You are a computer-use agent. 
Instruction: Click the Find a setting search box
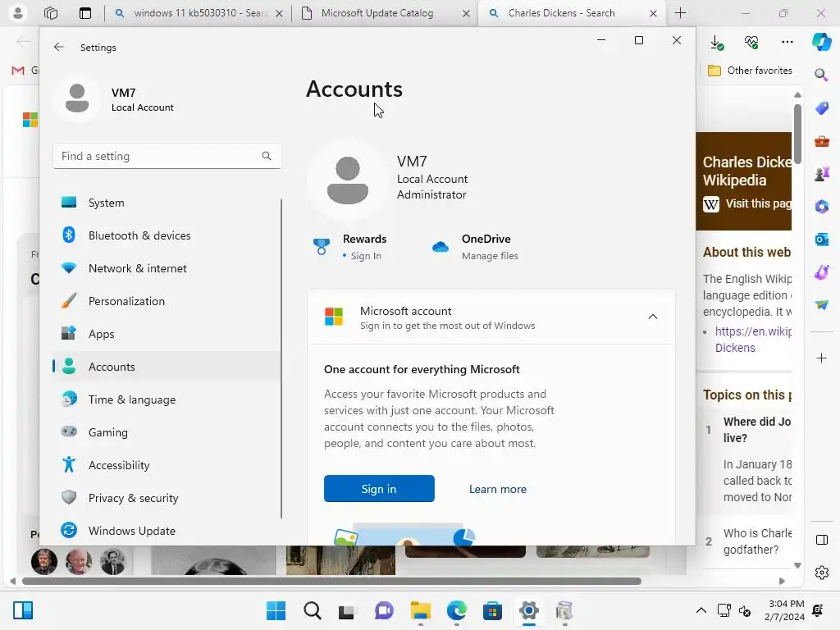coord(167,156)
